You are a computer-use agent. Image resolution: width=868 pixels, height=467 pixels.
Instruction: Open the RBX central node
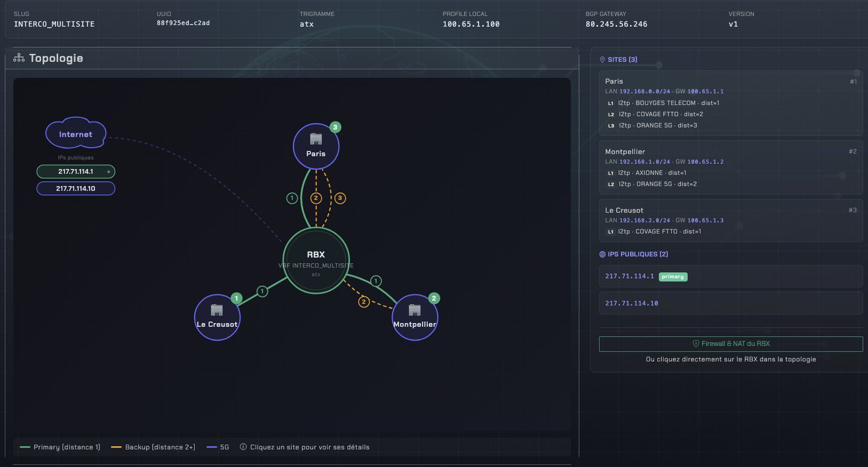pyautogui.click(x=316, y=261)
